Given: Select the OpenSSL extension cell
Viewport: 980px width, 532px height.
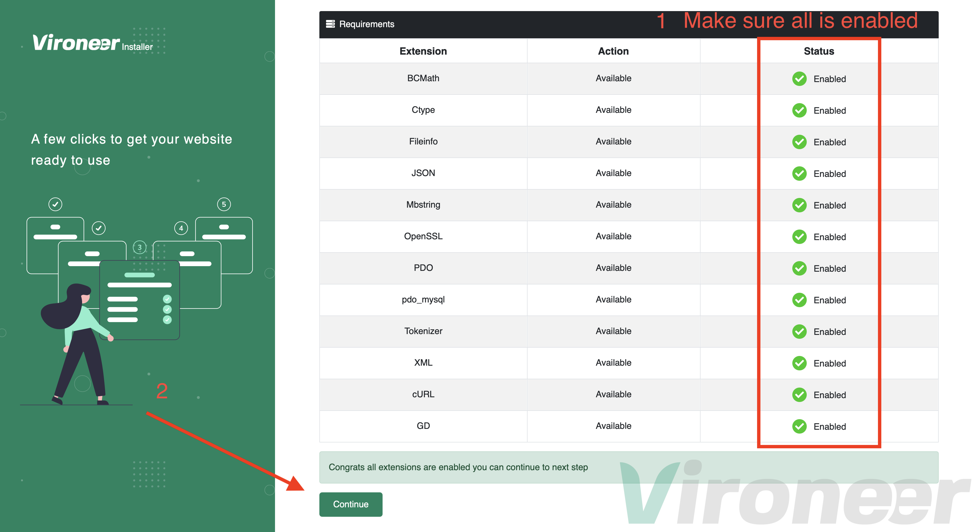Looking at the screenshot, I should [x=423, y=236].
